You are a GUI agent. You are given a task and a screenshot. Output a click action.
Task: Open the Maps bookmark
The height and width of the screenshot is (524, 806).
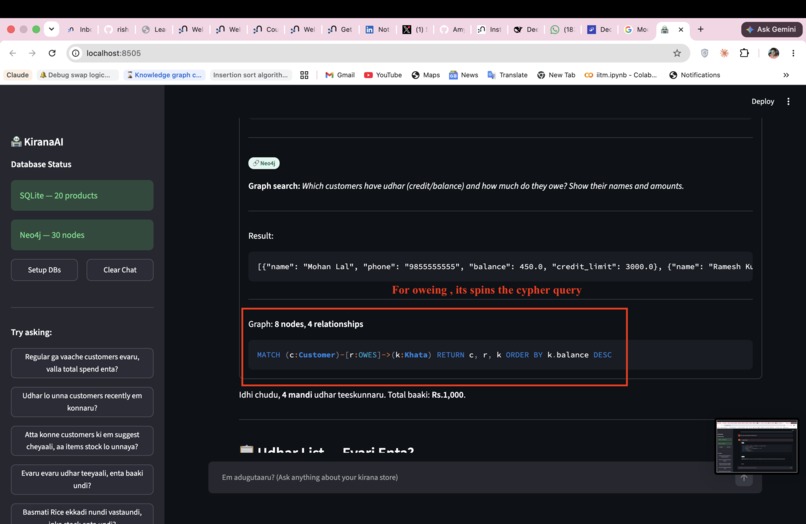[426, 75]
